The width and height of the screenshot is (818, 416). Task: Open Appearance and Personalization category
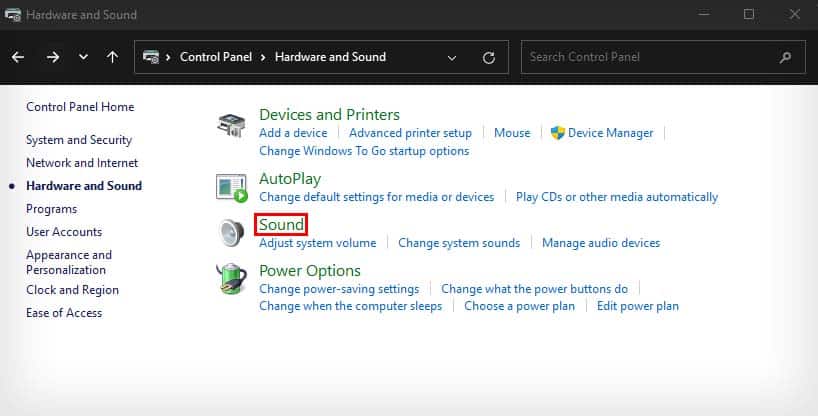(69, 263)
